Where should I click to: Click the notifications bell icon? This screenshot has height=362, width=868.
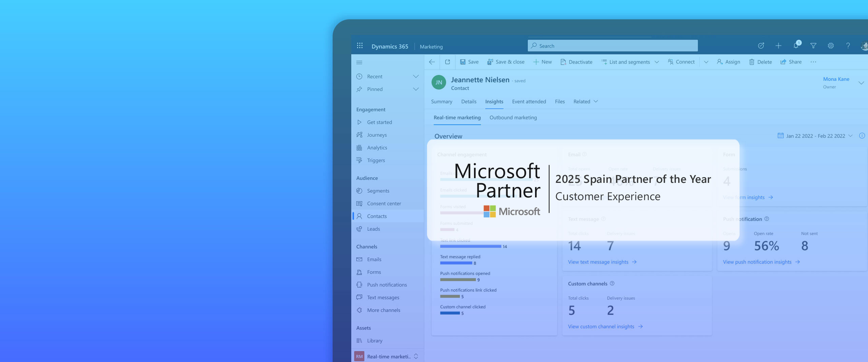click(796, 46)
